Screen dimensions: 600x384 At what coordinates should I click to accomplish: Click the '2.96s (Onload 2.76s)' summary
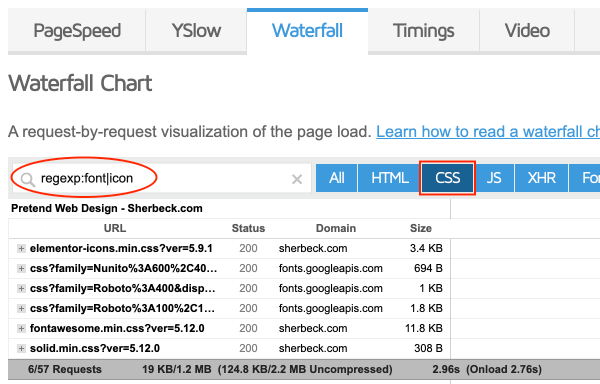[x=487, y=369]
